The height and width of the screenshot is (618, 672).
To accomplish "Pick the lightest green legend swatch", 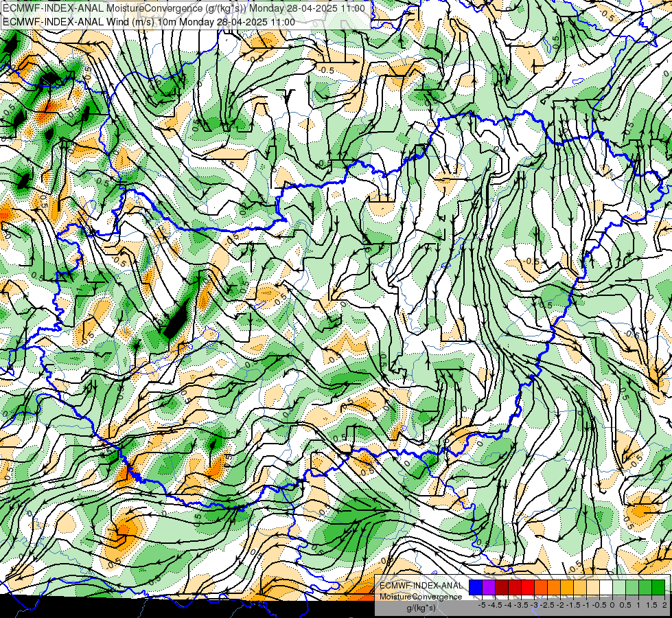I will pos(619,588).
